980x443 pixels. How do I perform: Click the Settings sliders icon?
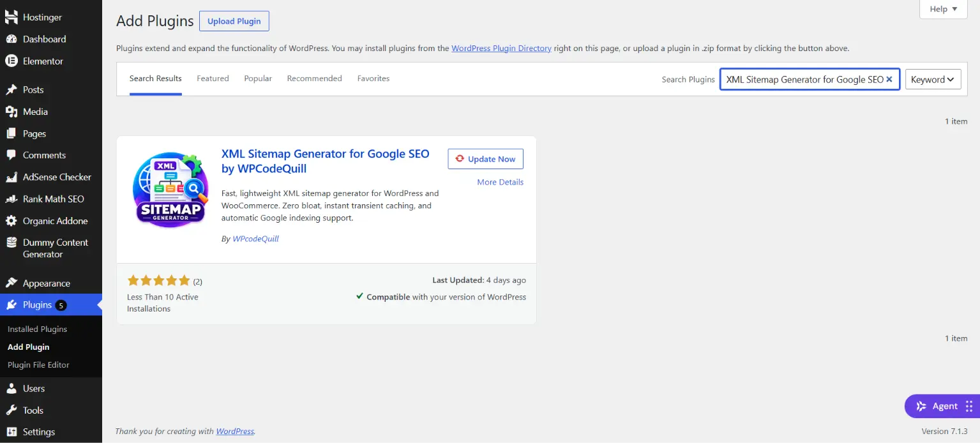(x=11, y=432)
